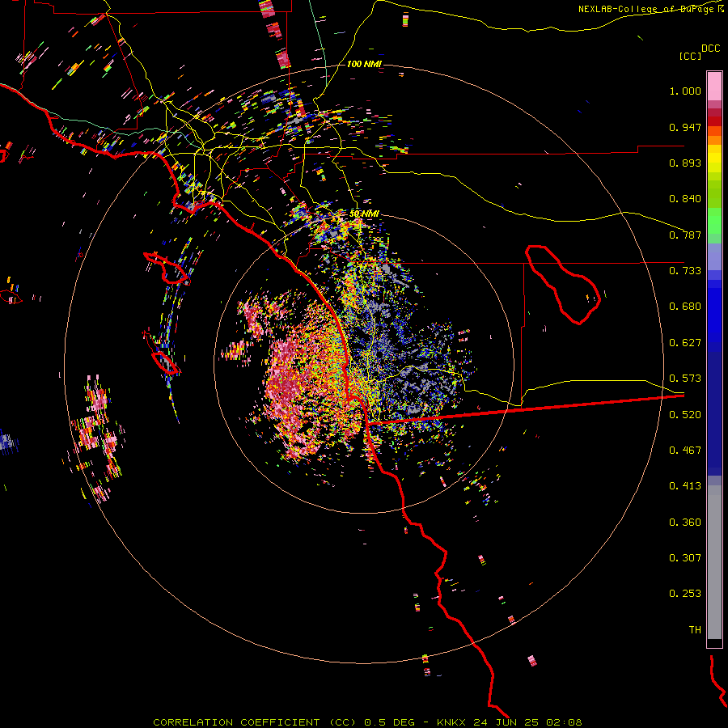Click the gray bottom segment of color bar
The width and height of the screenshot is (728, 728).
click(714, 562)
